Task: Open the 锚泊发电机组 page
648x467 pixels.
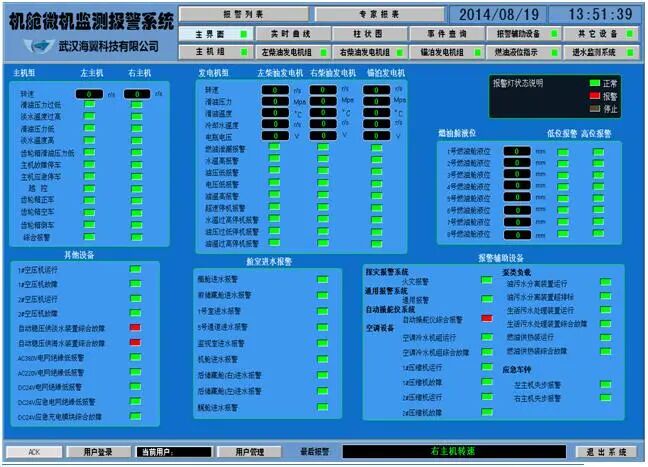Action: (x=447, y=52)
